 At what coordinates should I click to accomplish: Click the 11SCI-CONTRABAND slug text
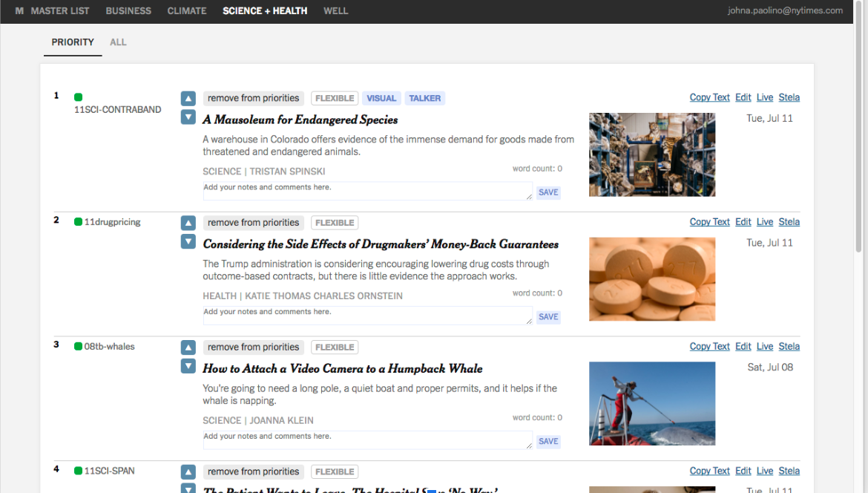click(x=118, y=110)
